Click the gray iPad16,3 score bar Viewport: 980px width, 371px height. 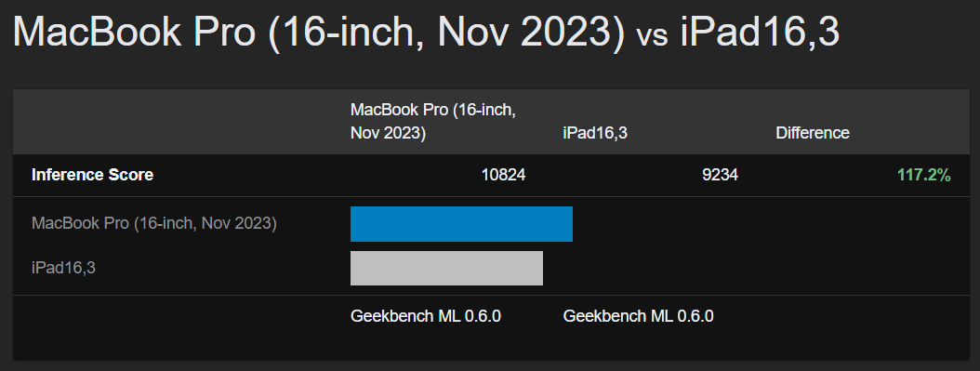click(x=446, y=268)
